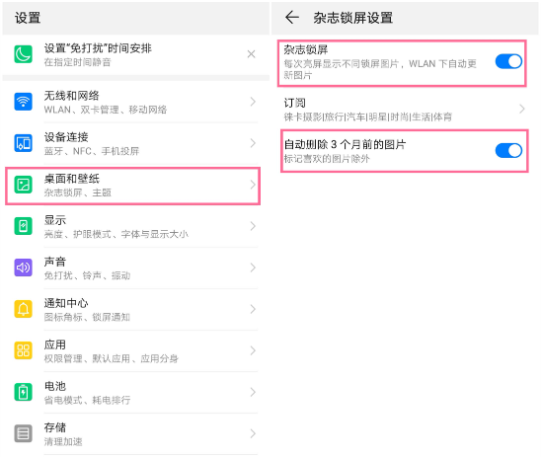Open the 电池 battery icon

click(x=23, y=392)
